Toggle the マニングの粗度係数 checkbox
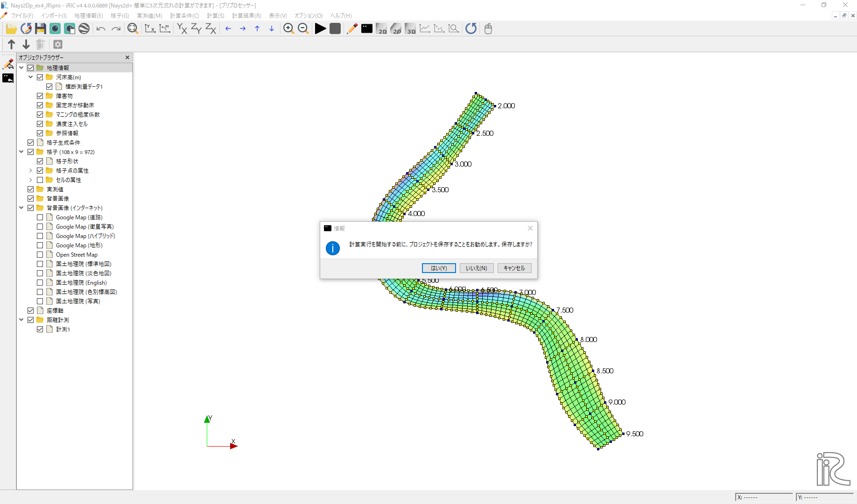The image size is (857, 504). 40,115
